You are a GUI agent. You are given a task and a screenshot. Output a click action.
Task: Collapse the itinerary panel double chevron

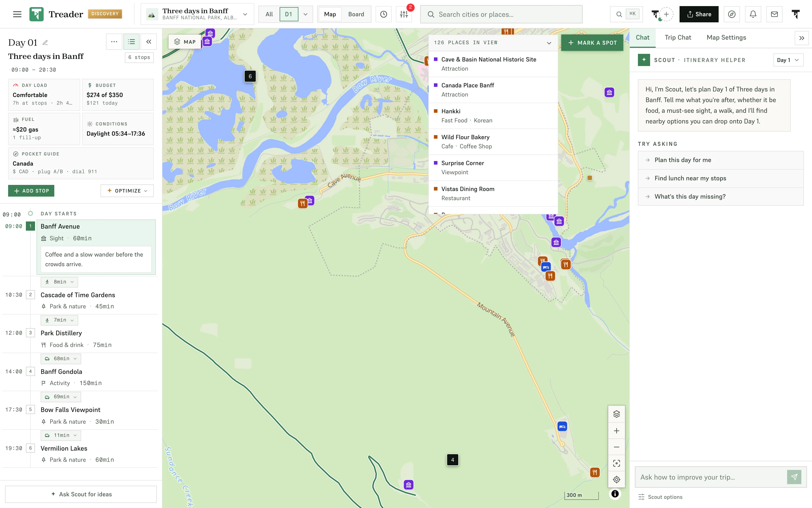(149, 42)
